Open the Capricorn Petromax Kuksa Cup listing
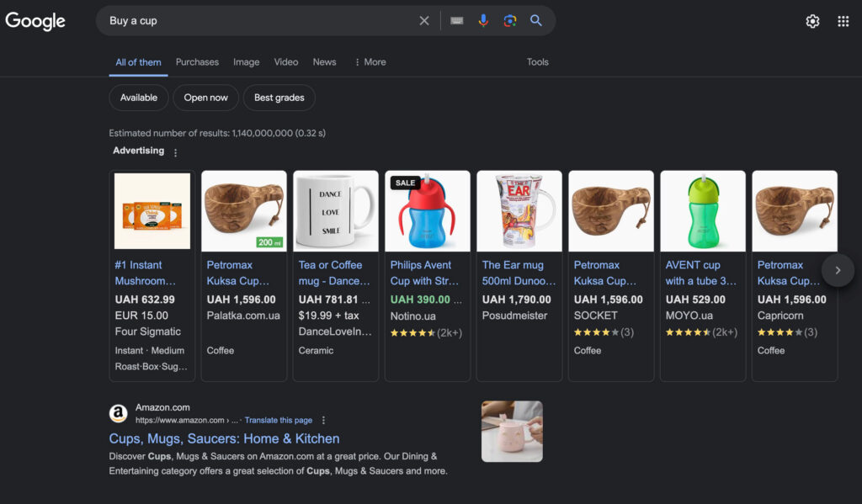 (789, 273)
